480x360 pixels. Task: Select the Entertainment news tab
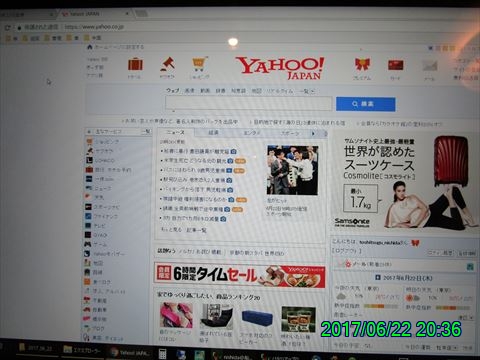coord(252,133)
